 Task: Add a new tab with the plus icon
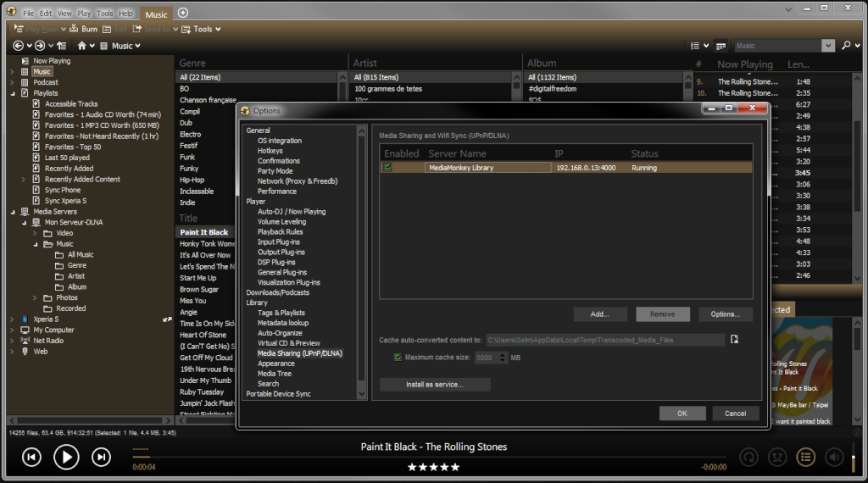click(183, 13)
